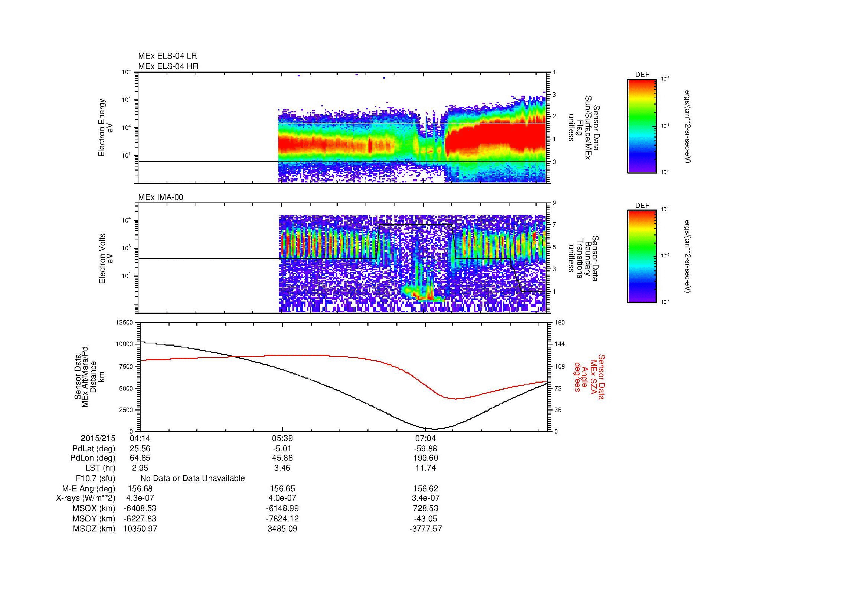This screenshot has width=868, height=613.
Task: Click the 'MSOX (km)' row label
Action: (x=94, y=508)
